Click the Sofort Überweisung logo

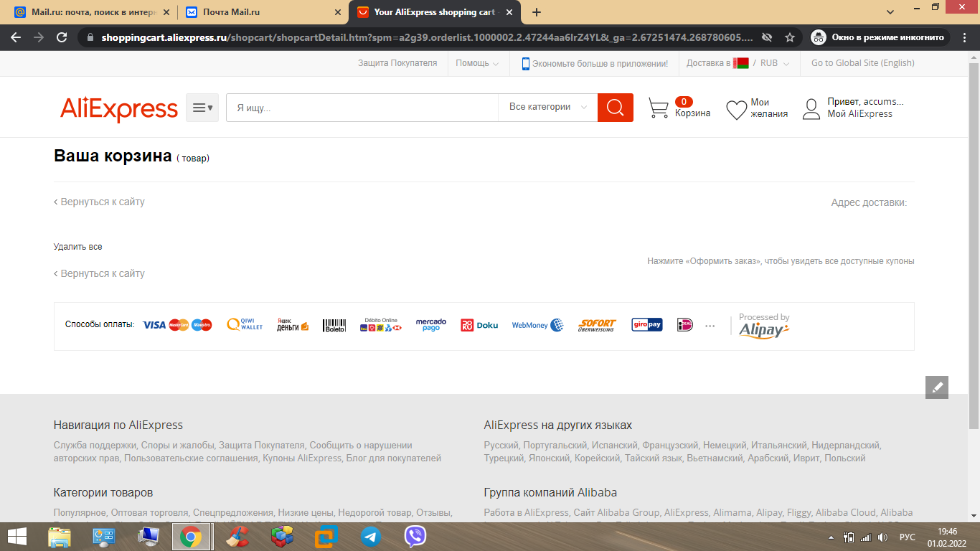coord(597,325)
